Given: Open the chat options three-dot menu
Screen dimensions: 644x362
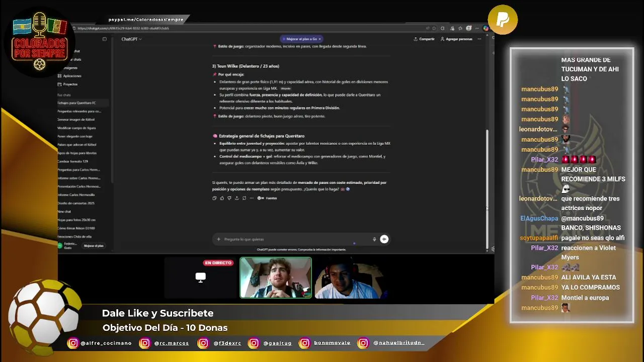Looking at the screenshot, I should tap(479, 39).
